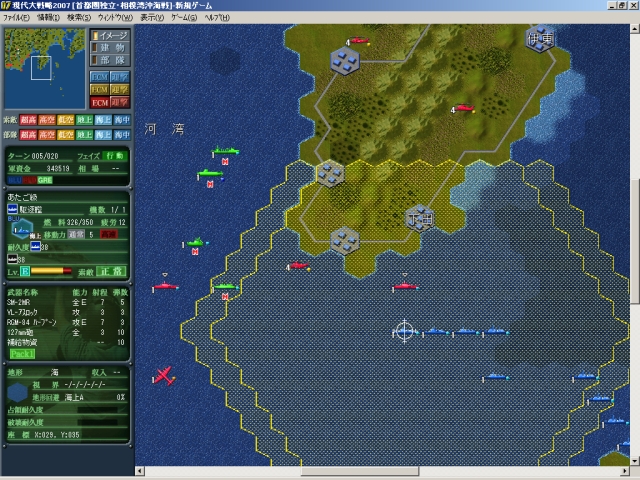640x480 pixels.
Task: Click the 127mm砲 weapon row
Action: pos(67,332)
